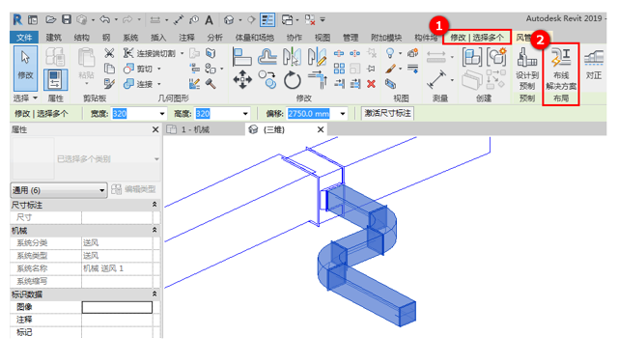Click the 激活尺寸标注 button

[x=387, y=114]
